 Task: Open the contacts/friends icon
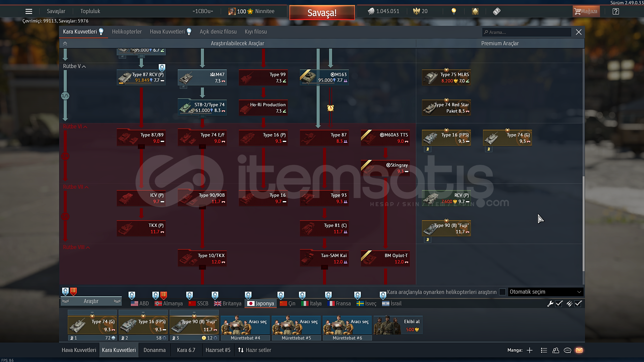[556, 350]
